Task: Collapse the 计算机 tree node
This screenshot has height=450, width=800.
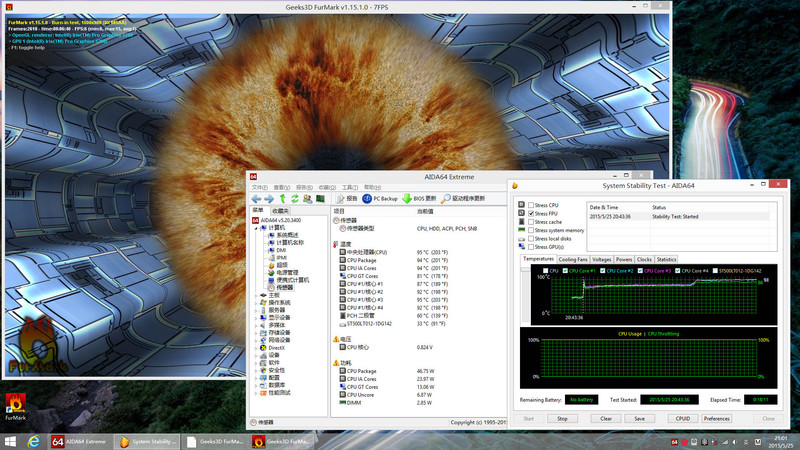Action: click(255, 227)
